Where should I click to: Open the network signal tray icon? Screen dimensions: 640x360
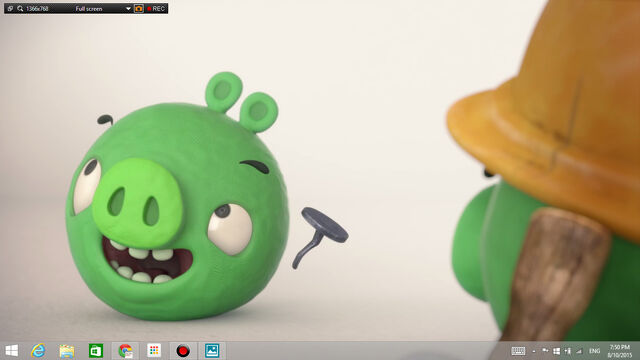579,351
